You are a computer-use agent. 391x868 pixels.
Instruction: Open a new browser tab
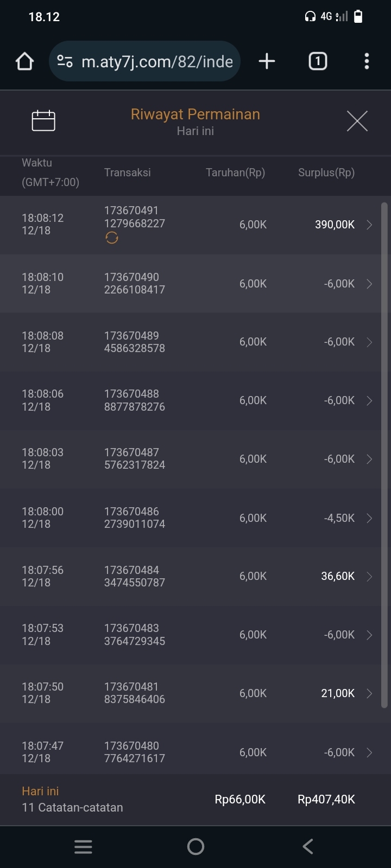click(x=267, y=61)
